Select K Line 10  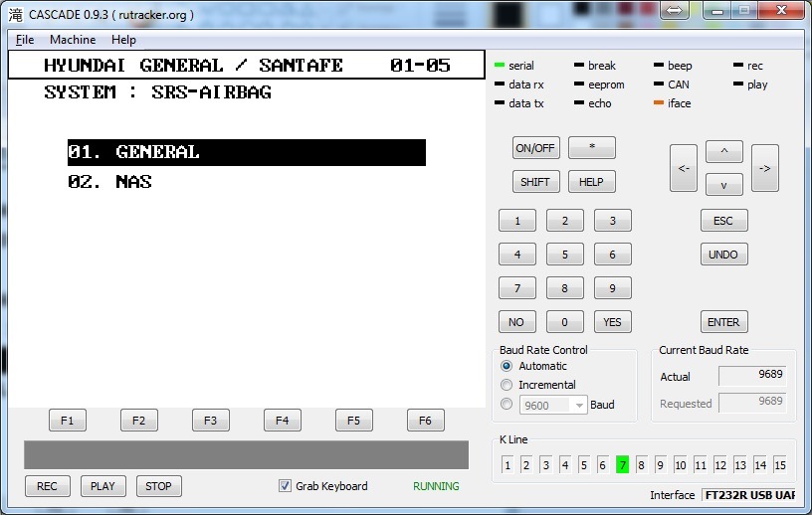point(681,465)
